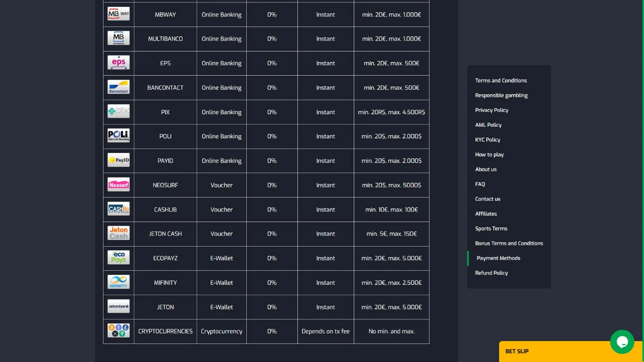
Task: Click the CASHlib logo icon
Action: [118, 209]
